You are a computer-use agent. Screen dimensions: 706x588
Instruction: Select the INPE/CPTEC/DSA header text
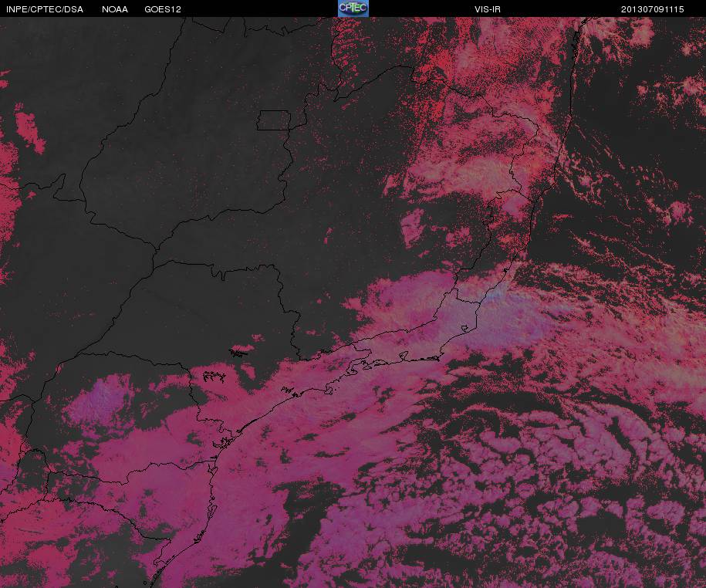(45, 9)
